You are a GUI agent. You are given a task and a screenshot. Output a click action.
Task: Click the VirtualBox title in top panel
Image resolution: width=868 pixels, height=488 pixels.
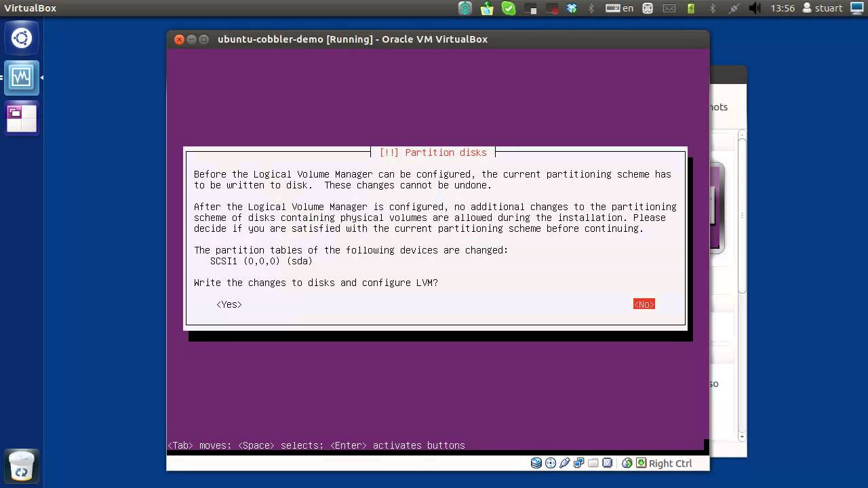tap(31, 8)
